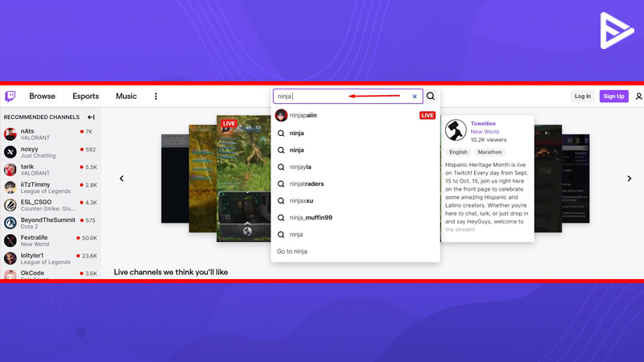Open the Towelliee channel link
This screenshot has height=362, width=644.
(483, 123)
